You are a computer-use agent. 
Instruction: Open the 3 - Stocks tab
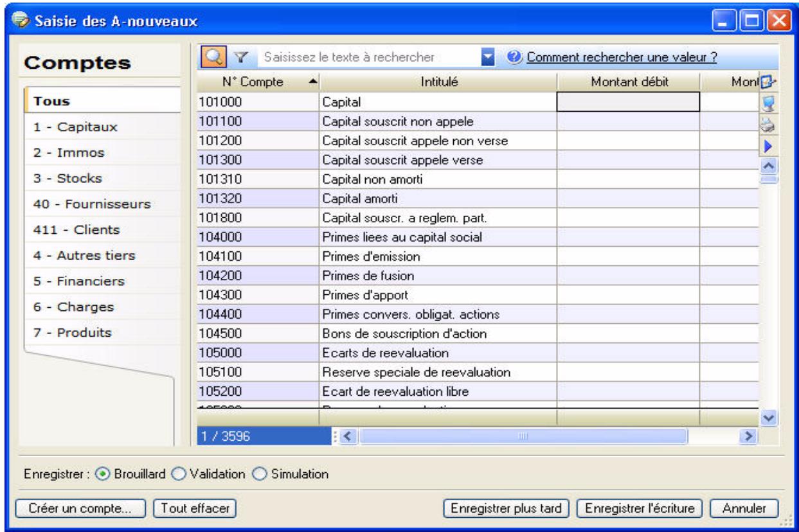pos(101,178)
